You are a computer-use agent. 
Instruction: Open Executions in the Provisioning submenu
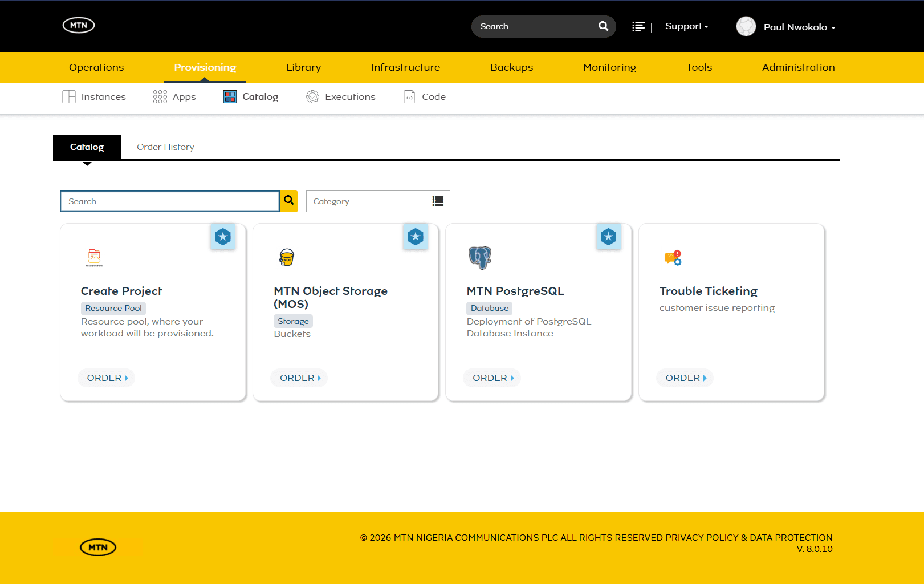[341, 97]
